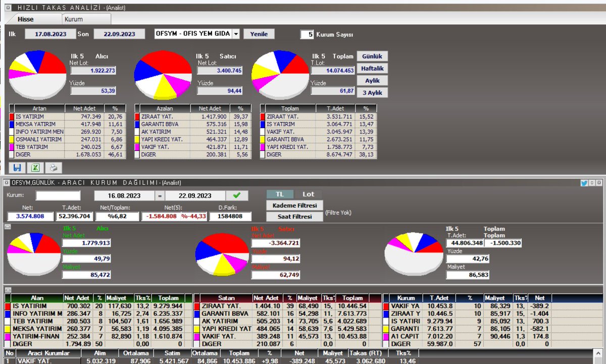Print the analysis using the printer icon
Image resolution: width=606 pixels, height=364 pixels.
53,168
